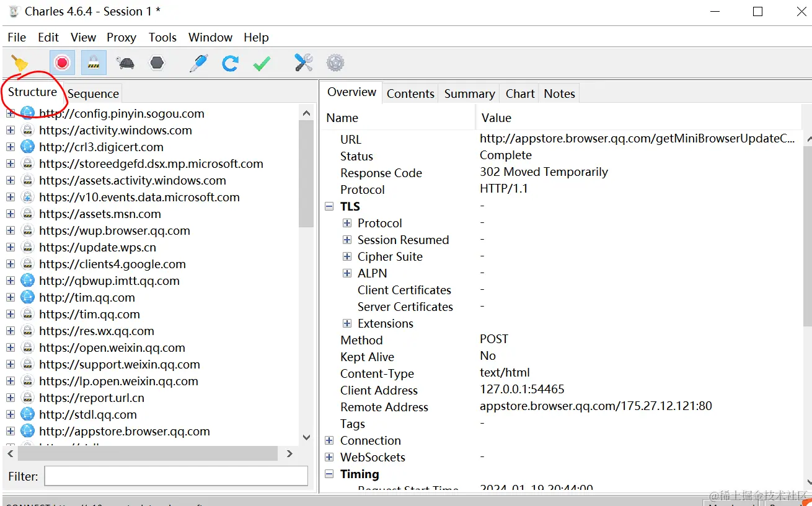Click the lock icon of activity.windows.com

pos(27,130)
